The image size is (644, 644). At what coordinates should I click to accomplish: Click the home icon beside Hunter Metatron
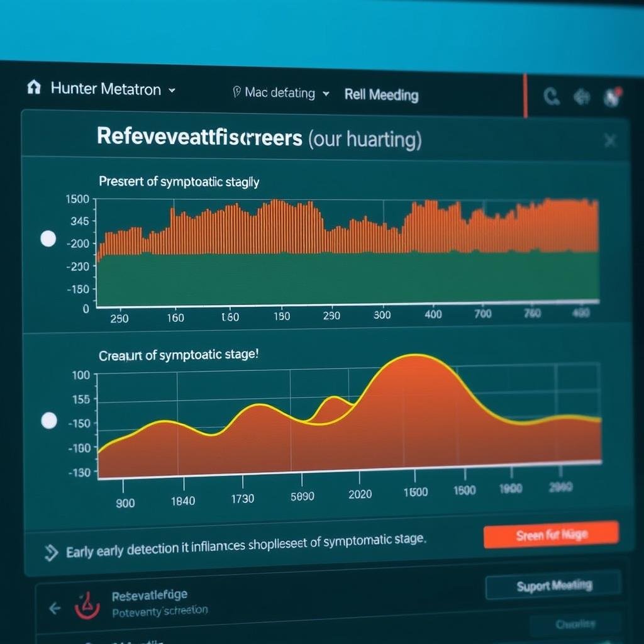click(33, 87)
